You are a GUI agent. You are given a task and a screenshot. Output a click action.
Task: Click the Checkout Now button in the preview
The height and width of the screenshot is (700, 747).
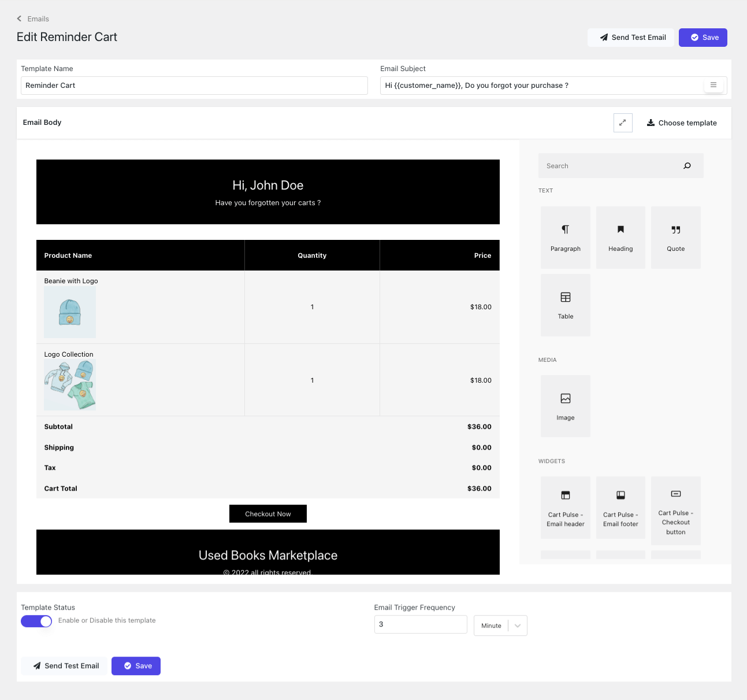click(267, 513)
